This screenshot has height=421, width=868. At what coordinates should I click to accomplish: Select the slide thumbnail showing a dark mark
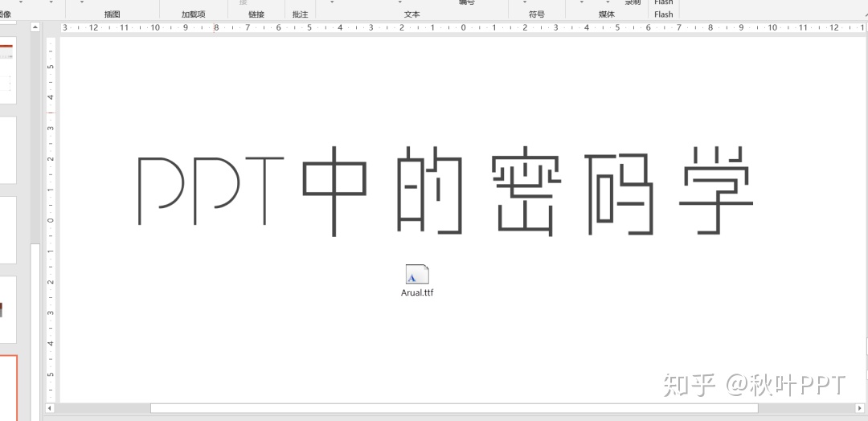tap(8, 309)
